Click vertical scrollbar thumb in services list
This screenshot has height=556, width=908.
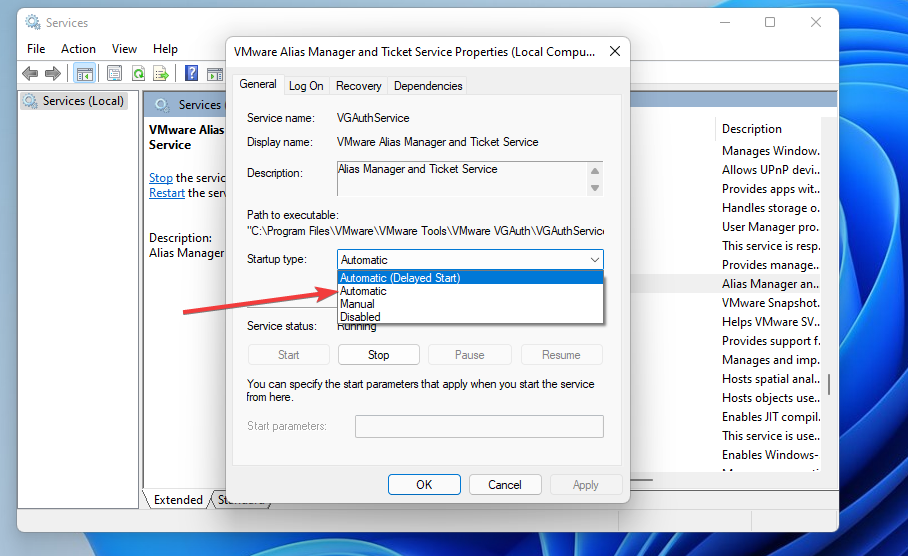point(829,384)
